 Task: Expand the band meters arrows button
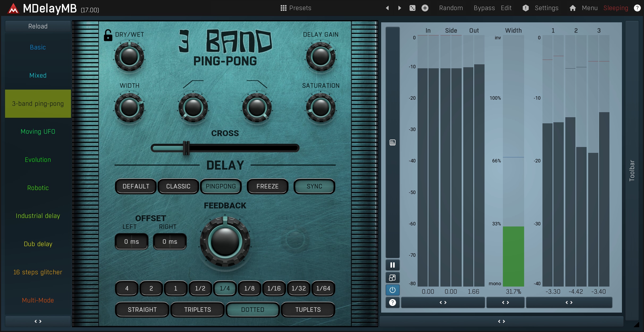(569, 302)
